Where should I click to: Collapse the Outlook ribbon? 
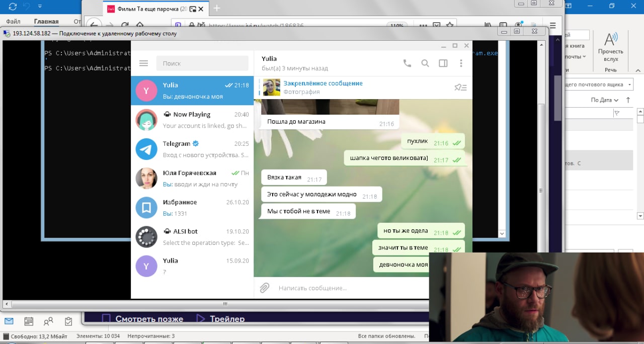638,70
